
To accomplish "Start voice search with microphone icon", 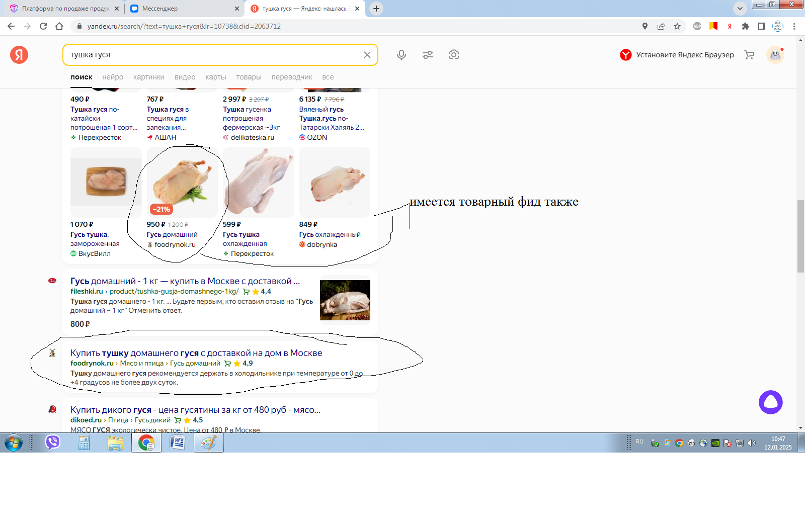I will (x=401, y=55).
